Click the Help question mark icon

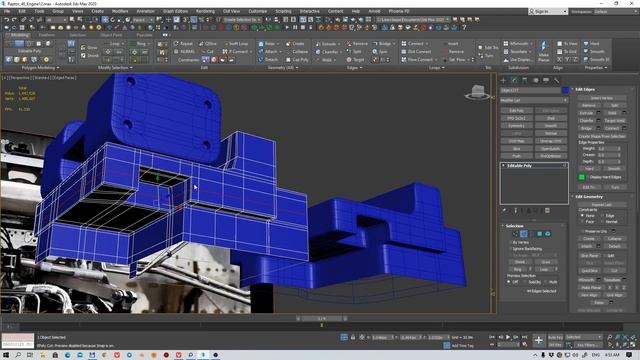[x=464, y=28]
